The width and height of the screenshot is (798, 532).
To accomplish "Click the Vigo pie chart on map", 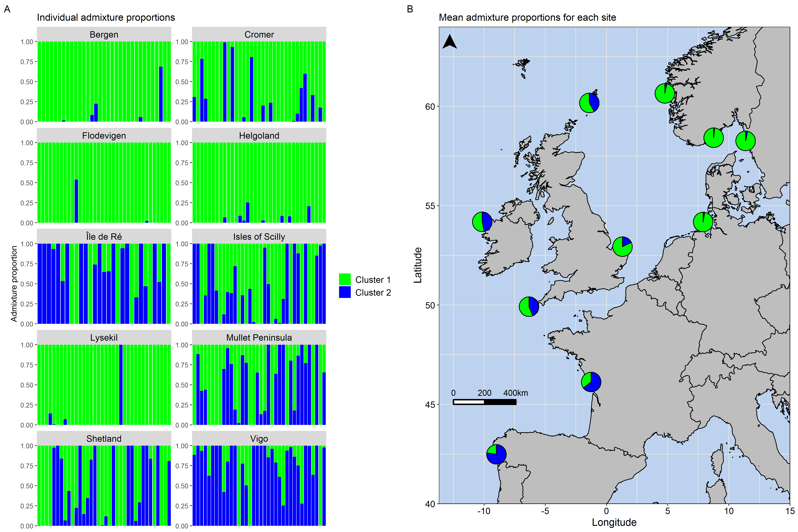I will [x=496, y=454].
